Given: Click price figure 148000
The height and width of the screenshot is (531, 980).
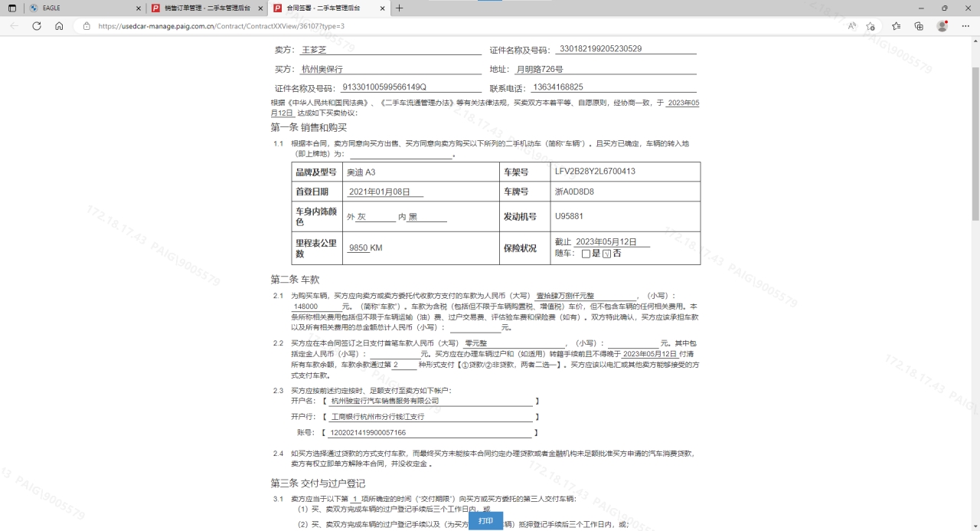Looking at the screenshot, I should click(305, 306).
